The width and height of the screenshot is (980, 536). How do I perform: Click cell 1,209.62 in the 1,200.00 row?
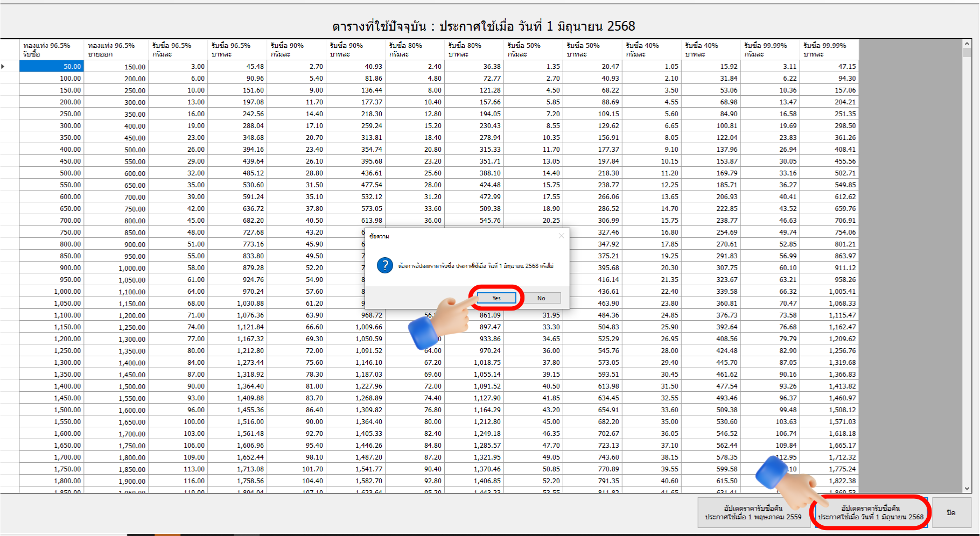coord(830,338)
